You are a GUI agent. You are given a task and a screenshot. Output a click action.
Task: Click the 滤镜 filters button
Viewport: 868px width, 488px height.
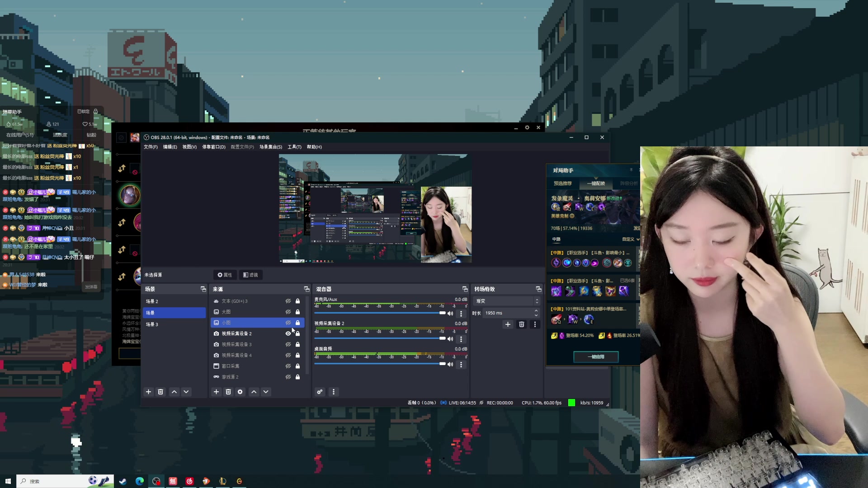(250, 275)
